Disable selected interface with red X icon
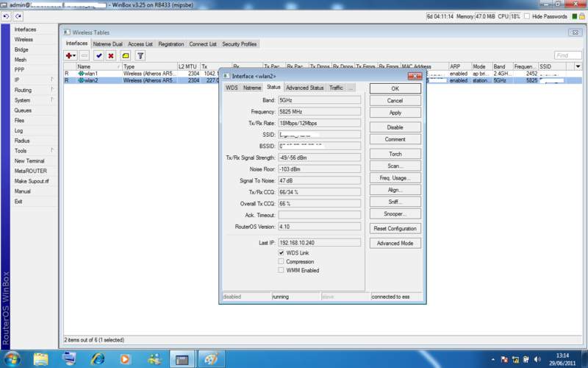The image size is (588, 368). pyautogui.click(x=111, y=55)
